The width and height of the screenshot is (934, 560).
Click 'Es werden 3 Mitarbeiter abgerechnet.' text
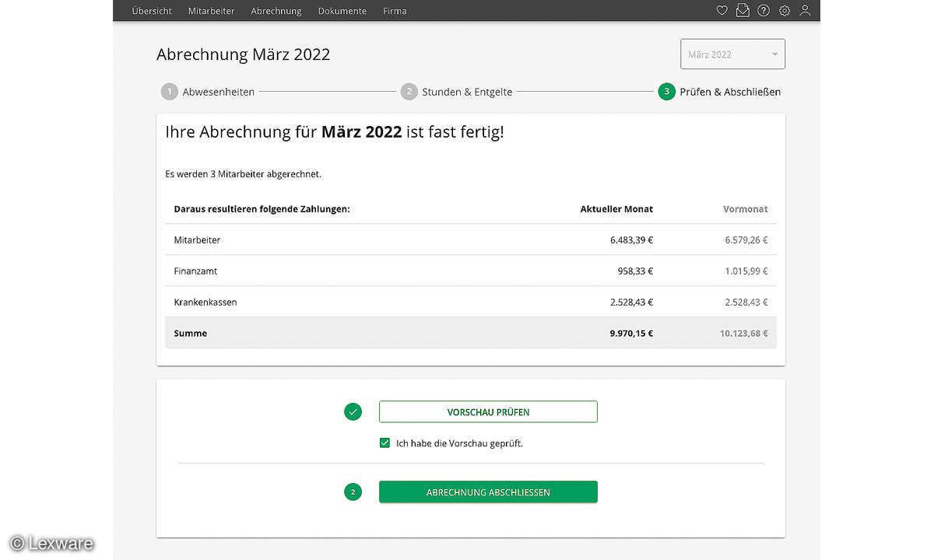tap(244, 173)
